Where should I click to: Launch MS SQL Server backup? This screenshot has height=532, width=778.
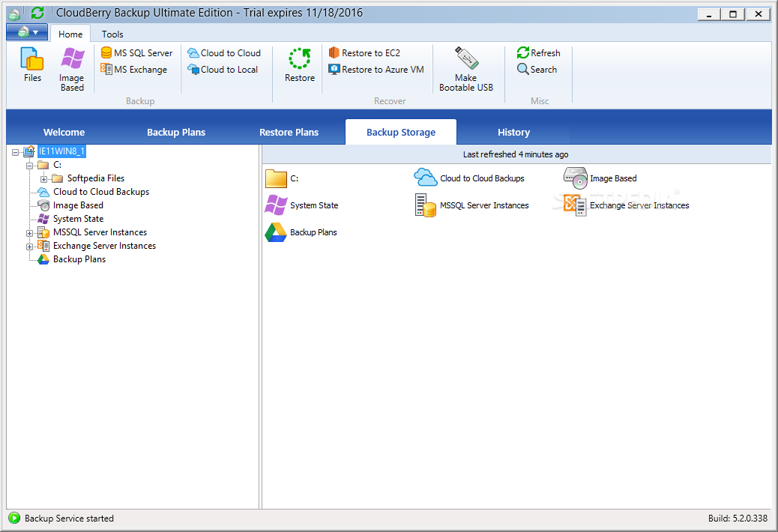click(136, 52)
